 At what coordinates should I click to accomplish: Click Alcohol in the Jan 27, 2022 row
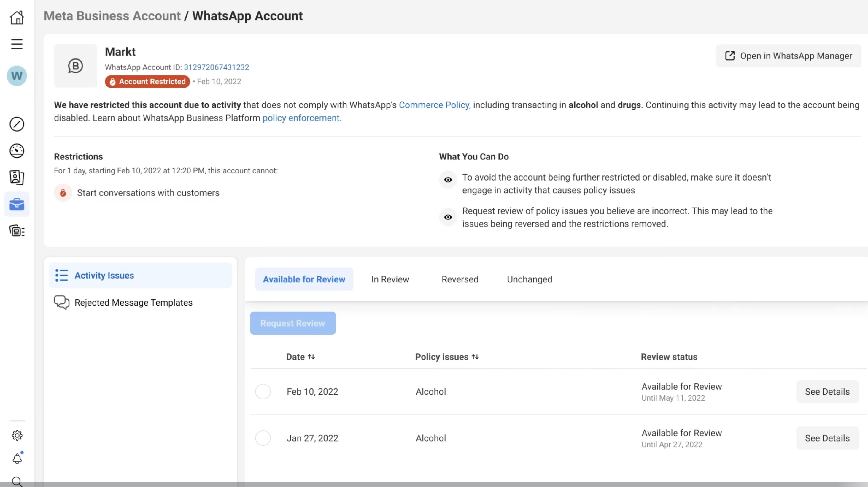(x=431, y=438)
